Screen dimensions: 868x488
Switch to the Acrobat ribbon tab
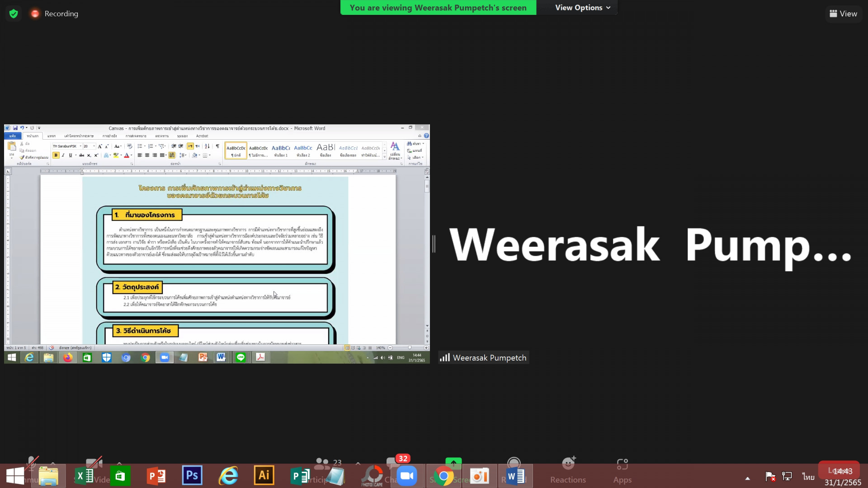(202, 136)
